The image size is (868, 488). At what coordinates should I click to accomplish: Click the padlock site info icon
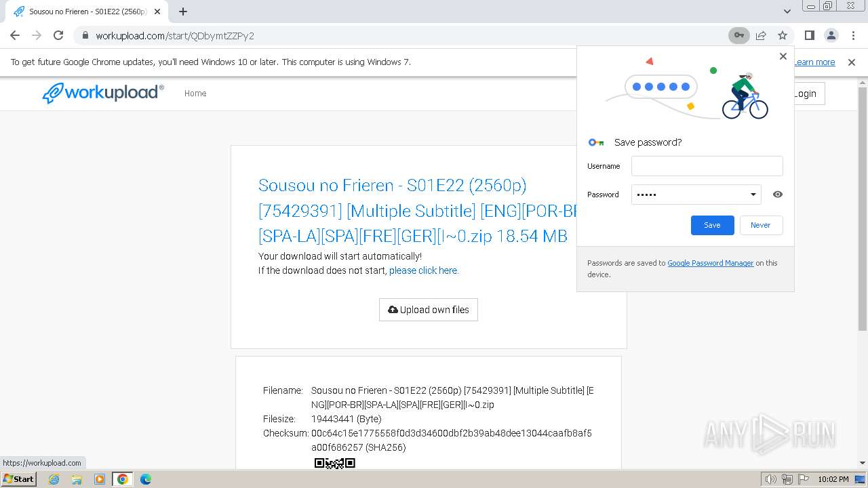pyautogui.click(x=85, y=36)
